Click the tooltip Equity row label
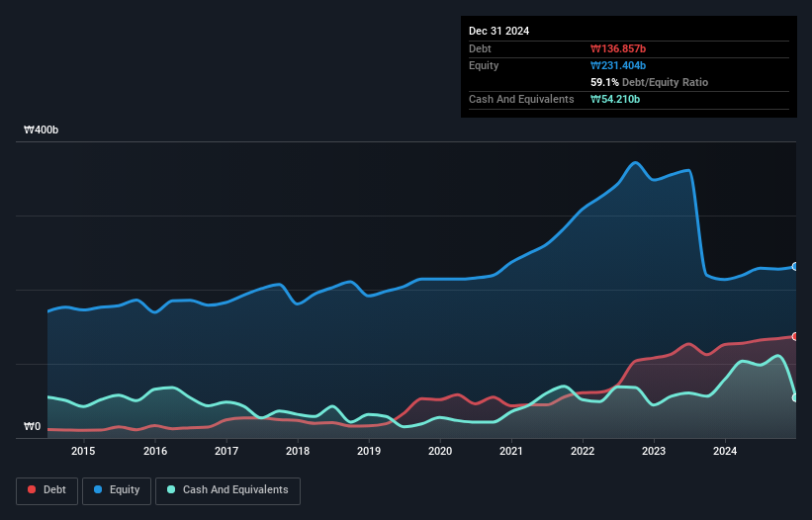 pos(484,65)
